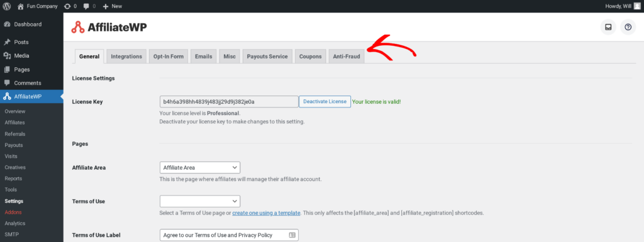This screenshot has height=242, width=644.
Task: Click the Terms of Use Label text field
Action: coord(229,235)
